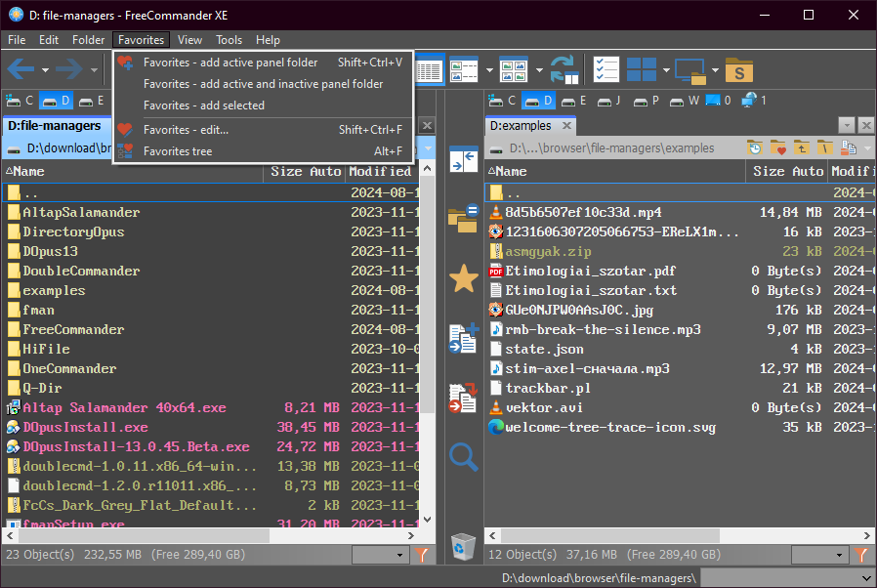This screenshot has width=877, height=588.
Task: Click the checklist icon in the toolbar
Action: [x=606, y=70]
